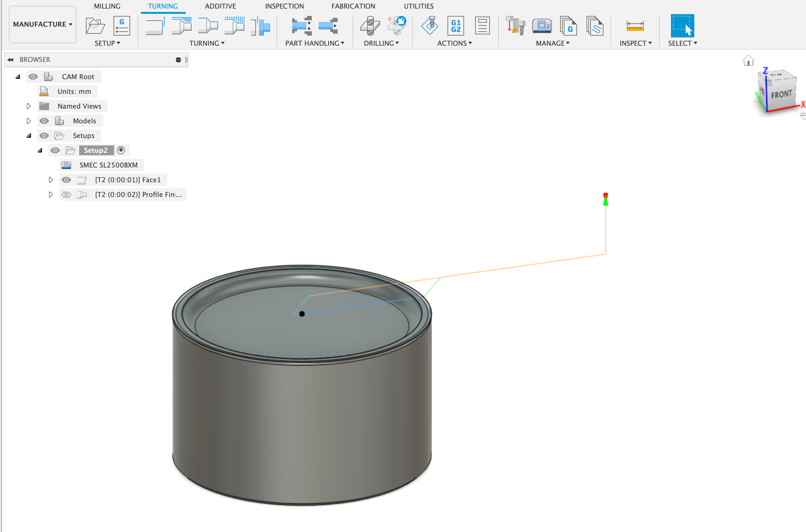Show the hidden Profile Finish toolpath

point(66,195)
